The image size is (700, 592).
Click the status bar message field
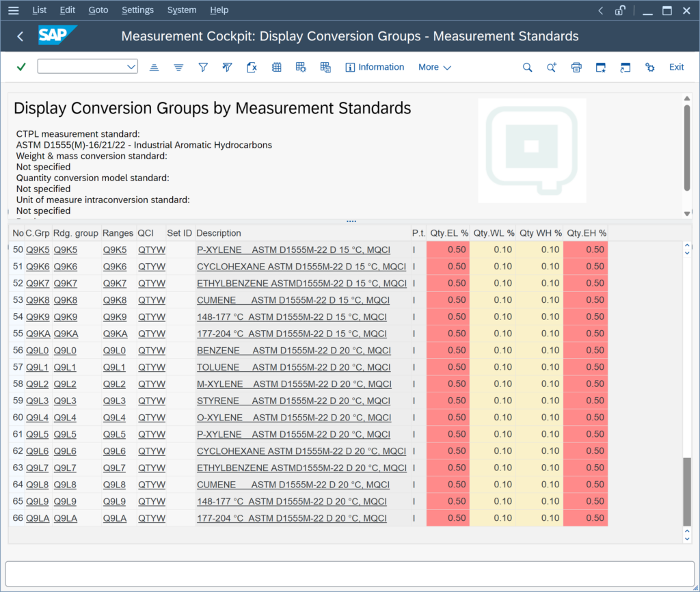click(x=350, y=574)
